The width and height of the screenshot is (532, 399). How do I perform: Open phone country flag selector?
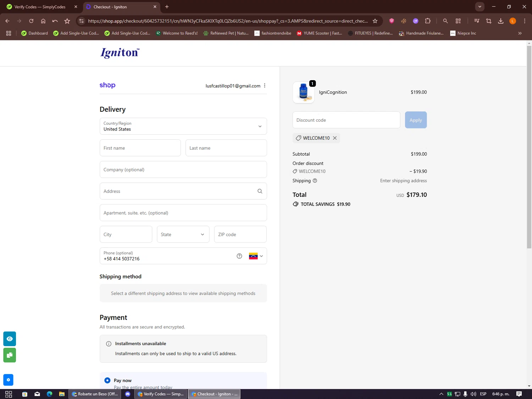pyautogui.click(x=256, y=256)
